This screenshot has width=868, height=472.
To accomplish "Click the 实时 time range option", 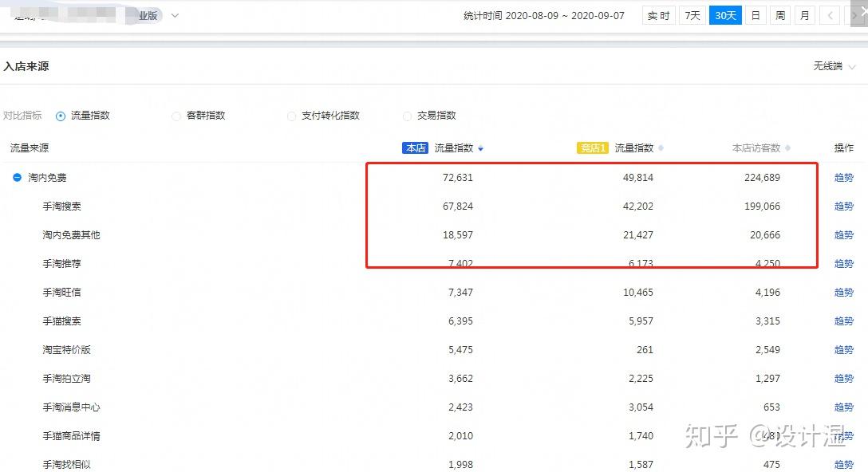I will click(x=658, y=14).
